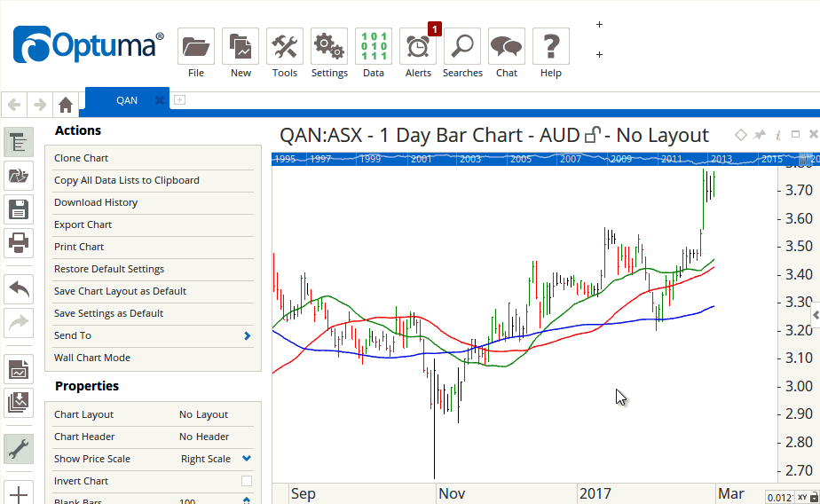
Task: Go to the Home page icon
Action: pyautogui.click(x=66, y=105)
